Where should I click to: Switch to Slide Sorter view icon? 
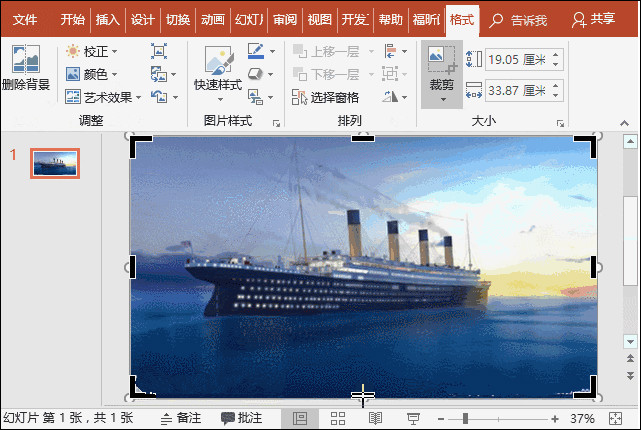tap(338, 418)
